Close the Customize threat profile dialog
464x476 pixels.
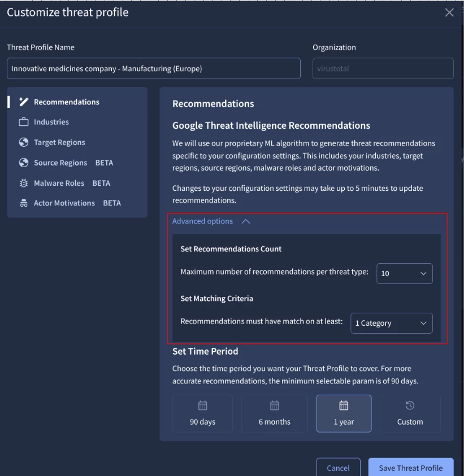(x=449, y=12)
